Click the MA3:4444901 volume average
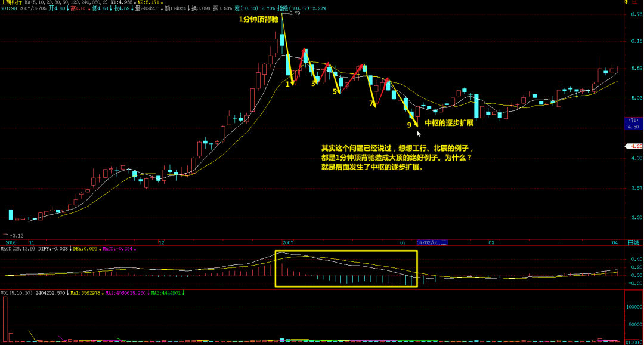Viewport: 644px width, 345px height. pyautogui.click(x=166, y=293)
